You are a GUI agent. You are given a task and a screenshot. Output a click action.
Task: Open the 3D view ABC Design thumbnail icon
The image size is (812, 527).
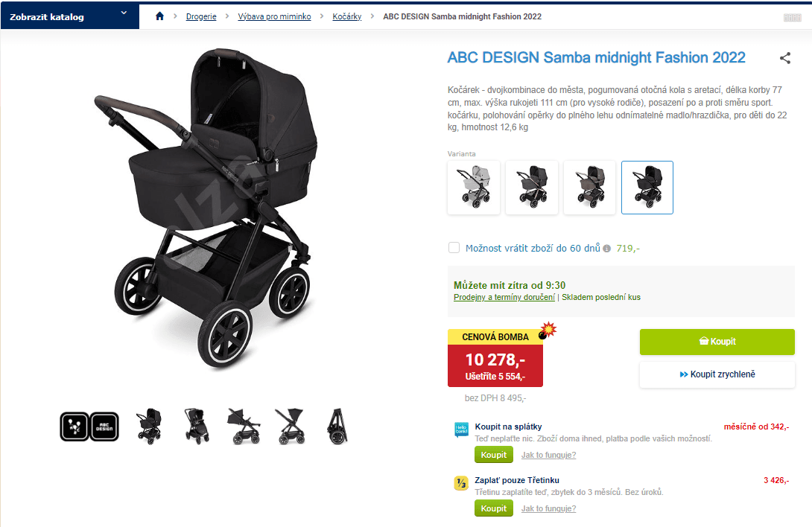pos(89,427)
